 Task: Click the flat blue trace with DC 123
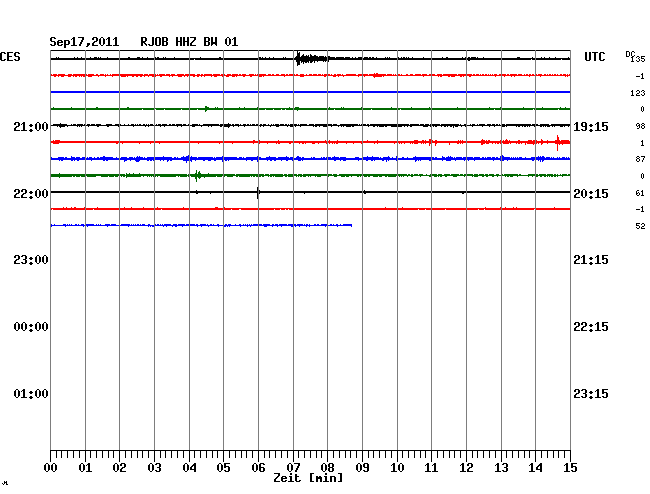pos(310,92)
